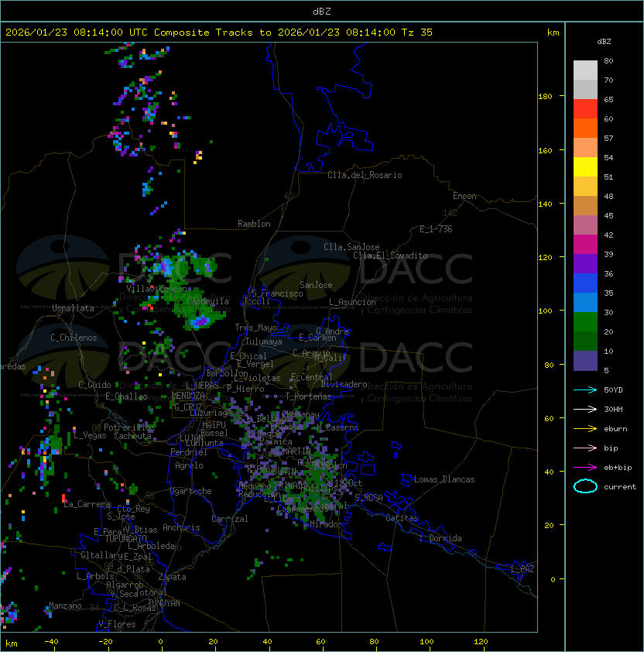Image resolution: width=644 pixels, height=652 pixels.
Task: Click the 'Tz 35' threshold text in the header
Action: (x=417, y=33)
